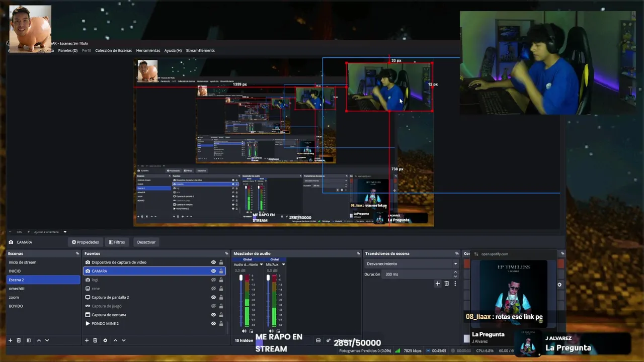Hide the Dispositivo de captura de video source
Screen dimensions: 644x362
(x=213, y=262)
